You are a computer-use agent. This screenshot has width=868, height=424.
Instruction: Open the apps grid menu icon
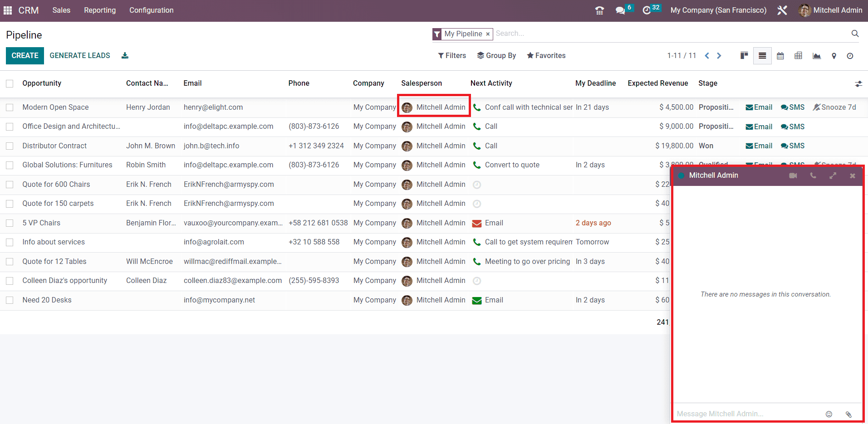(8, 10)
